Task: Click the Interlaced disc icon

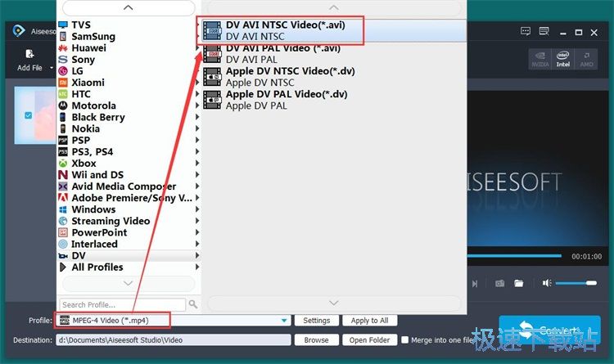Action: point(63,245)
